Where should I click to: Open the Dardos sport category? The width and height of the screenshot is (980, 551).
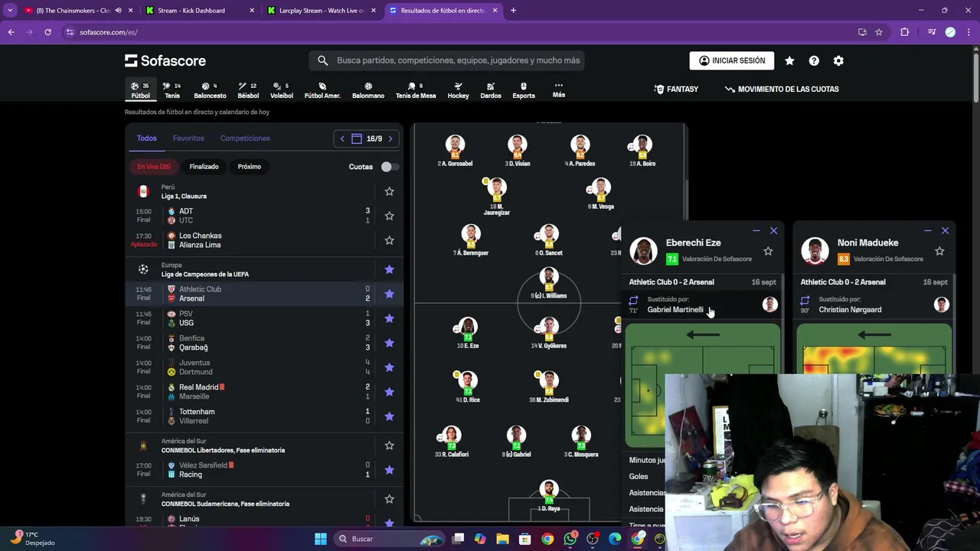point(491,90)
